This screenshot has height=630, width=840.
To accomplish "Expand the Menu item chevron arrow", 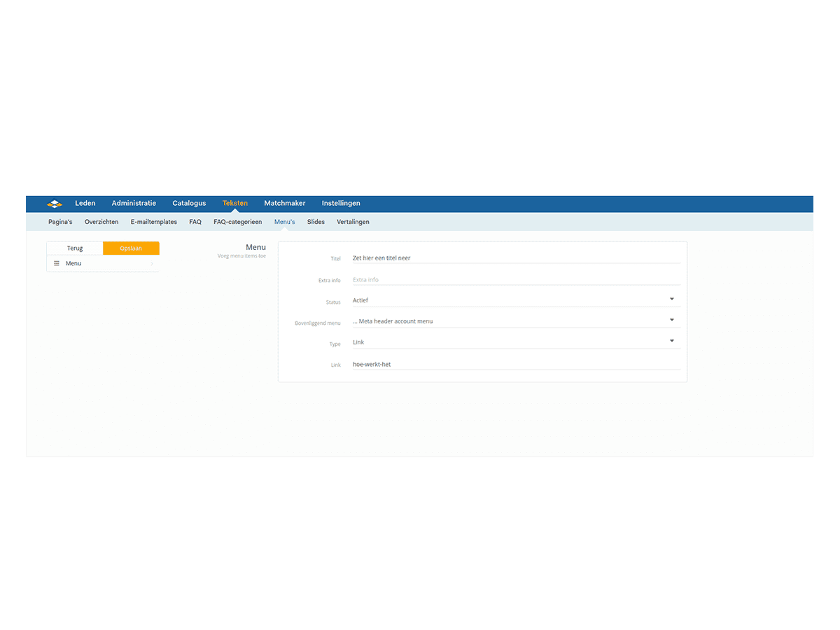I will click(x=152, y=264).
